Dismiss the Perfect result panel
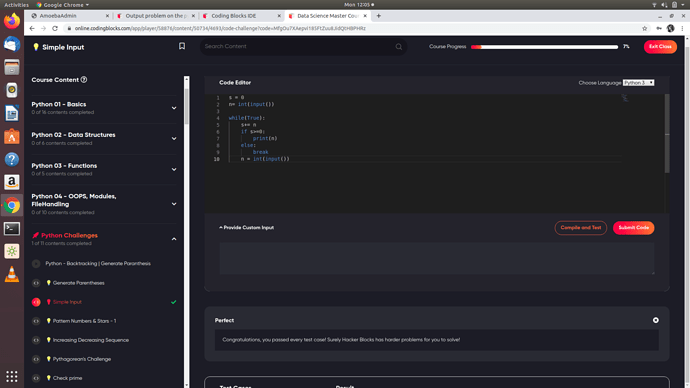The width and height of the screenshot is (690, 388). pos(656,320)
